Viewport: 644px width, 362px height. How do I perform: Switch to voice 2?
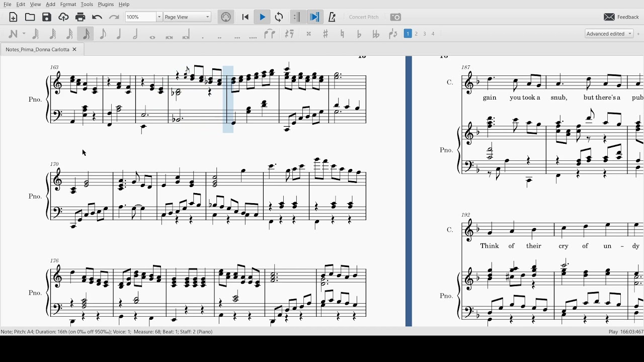point(416,34)
